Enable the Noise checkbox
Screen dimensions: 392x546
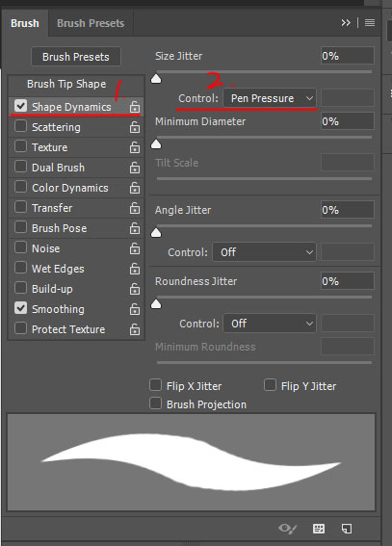coord(20,247)
